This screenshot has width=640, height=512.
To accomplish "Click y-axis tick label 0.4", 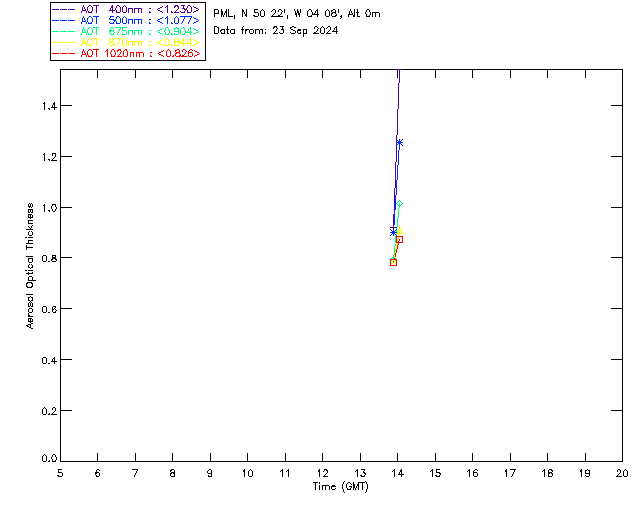I will point(49,360).
